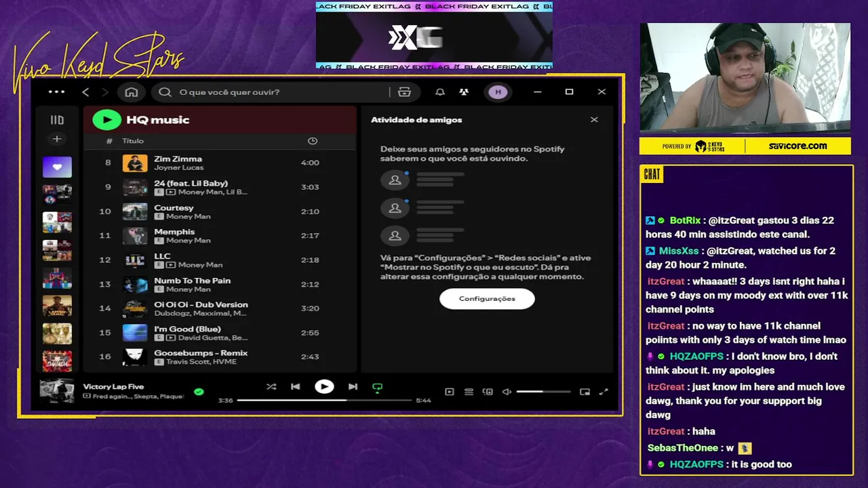The width and height of the screenshot is (868, 488).
Task: Open Now Playing view icon
Action: click(x=449, y=392)
